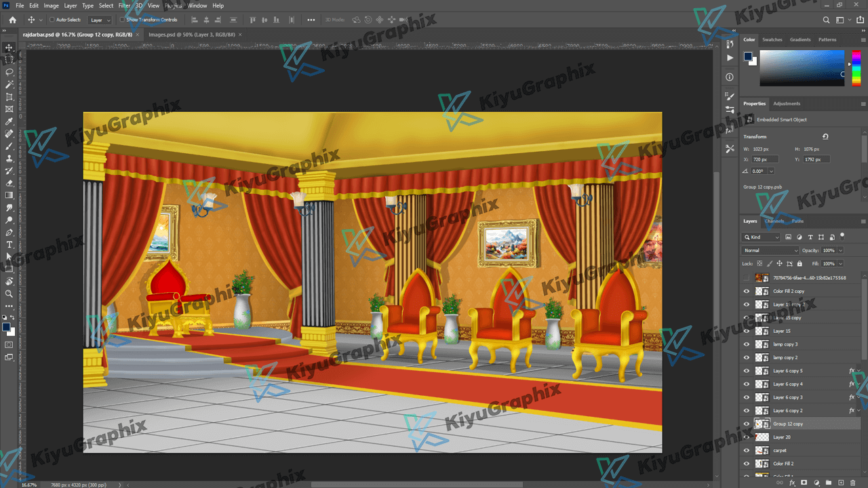Image resolution: width=868 pixels, height=488 pixels.
Task: Create a new group with folder icon
Action: [x=829, y=483]
